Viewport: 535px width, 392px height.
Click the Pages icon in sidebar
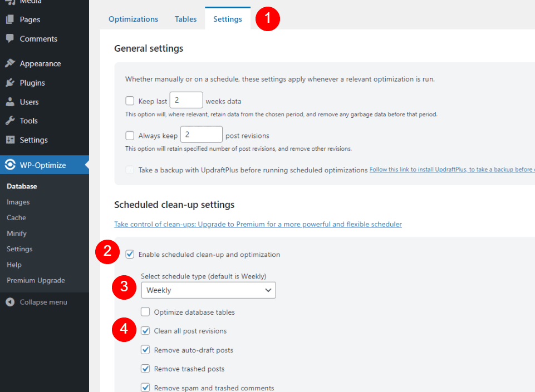(x=10, y=19)
